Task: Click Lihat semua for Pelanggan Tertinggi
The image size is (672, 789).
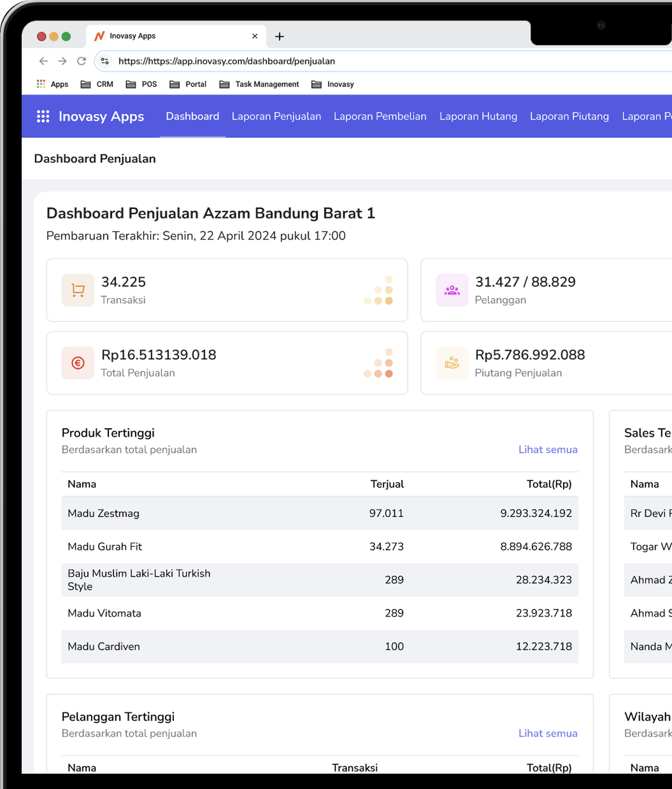Action: (548, 733)
